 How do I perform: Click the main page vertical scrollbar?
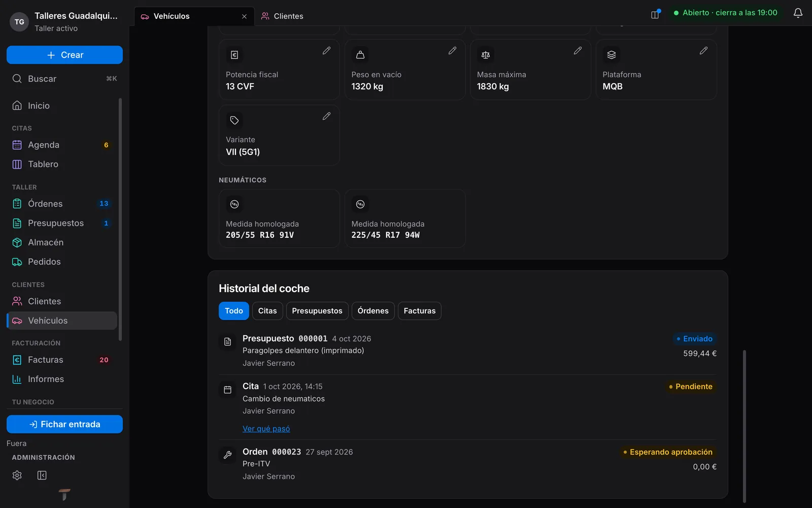coord(745,426)
